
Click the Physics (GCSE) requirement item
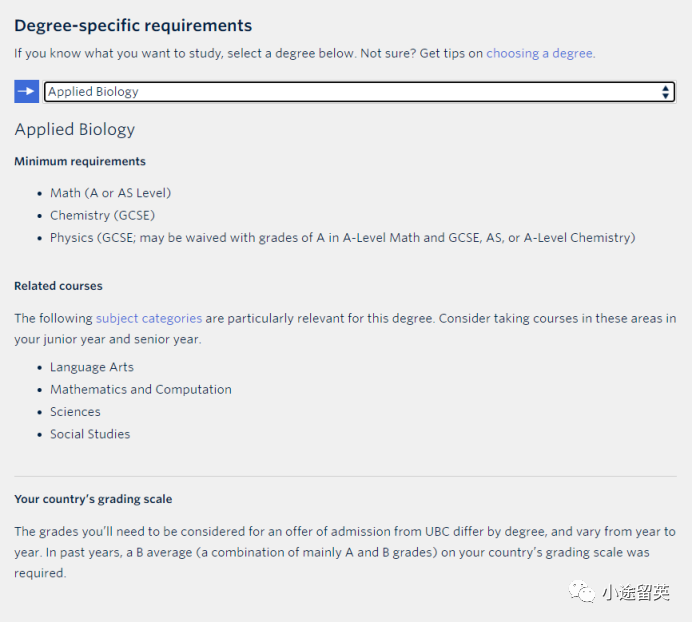click(342, 237)
